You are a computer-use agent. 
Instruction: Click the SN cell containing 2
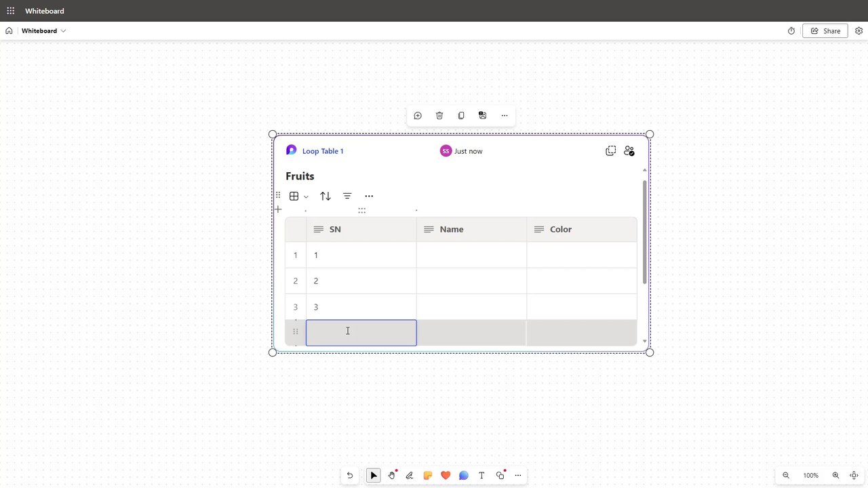361,281
